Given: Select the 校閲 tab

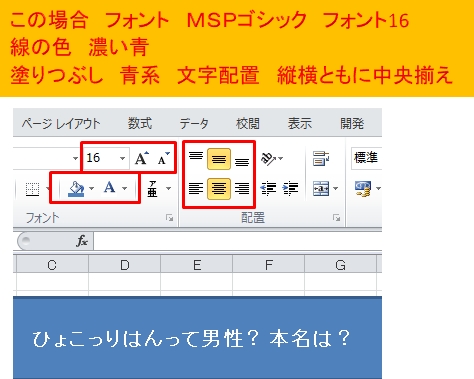Looking at the screenshot, I should tap(248, 124).
